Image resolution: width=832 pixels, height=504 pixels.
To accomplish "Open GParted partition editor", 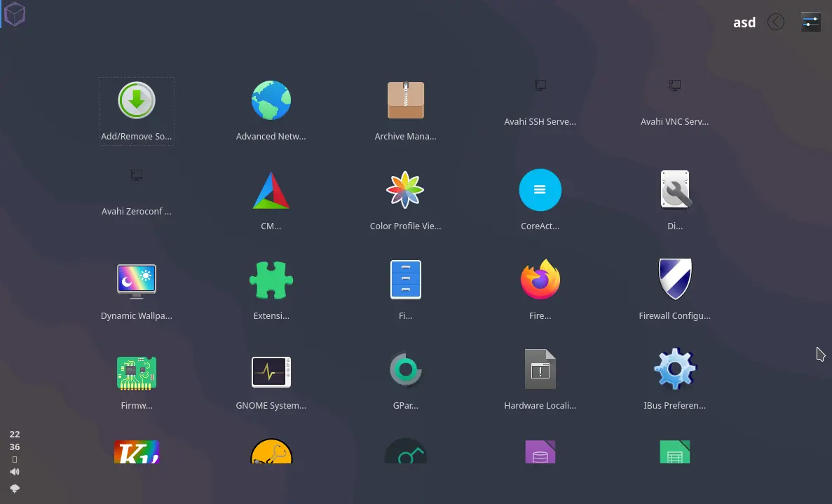I will click(405, 369).
